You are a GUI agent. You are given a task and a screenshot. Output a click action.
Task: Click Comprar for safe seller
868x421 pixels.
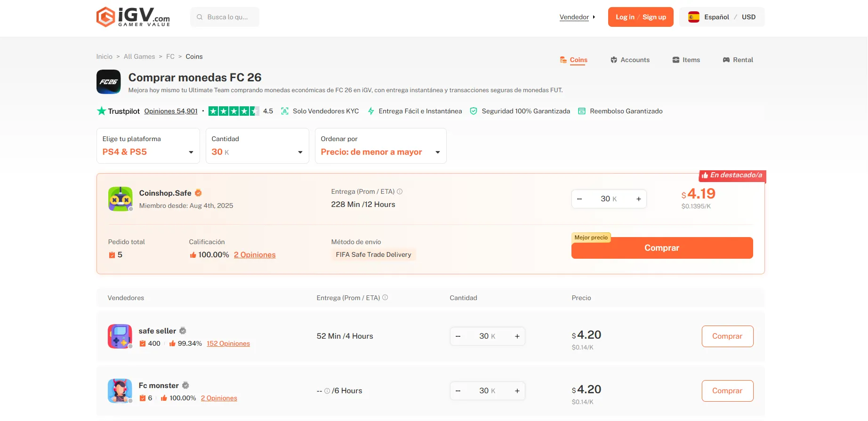728,336
